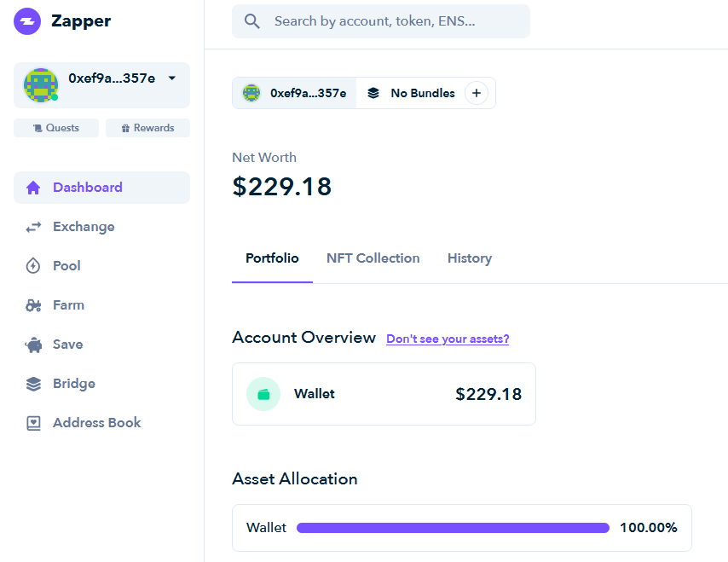Image resolution: width=728 pixels, height=562 pixels.
Task: Open the Don't see your assets link
Action: [447, 339]
